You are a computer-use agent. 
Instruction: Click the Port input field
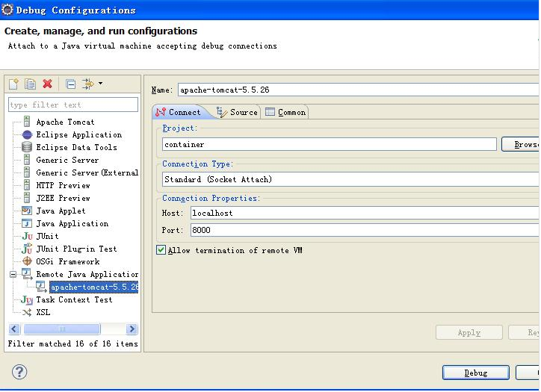pyautogui.click(x=364, y=231)
